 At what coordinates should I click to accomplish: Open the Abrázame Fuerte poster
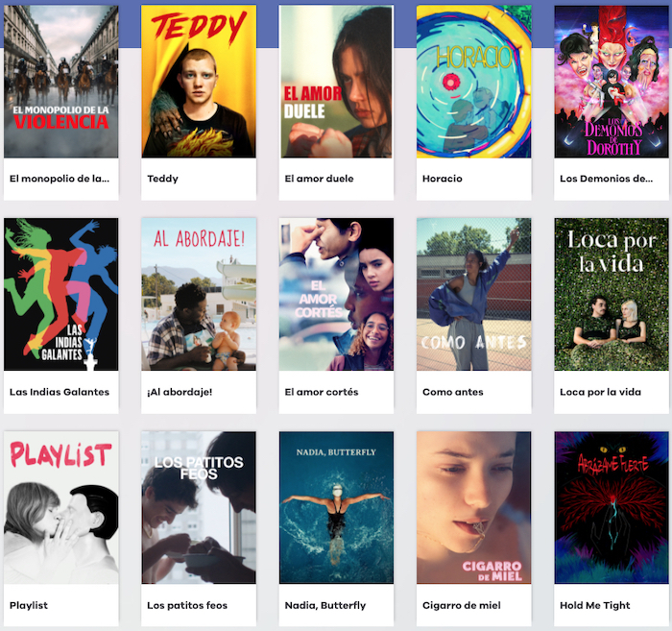[612, 507]
